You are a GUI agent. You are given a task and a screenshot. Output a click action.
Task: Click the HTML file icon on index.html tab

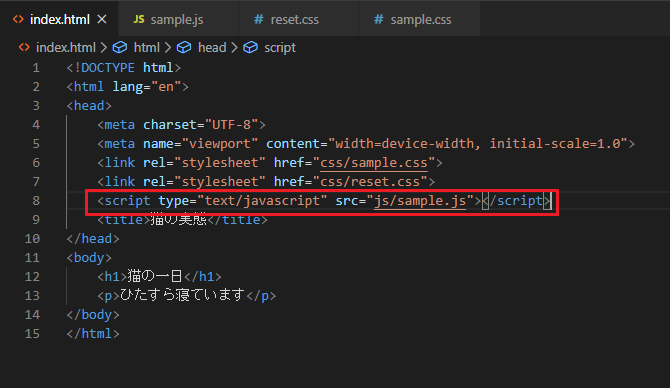pyautogui.click(x=18, y=19)
